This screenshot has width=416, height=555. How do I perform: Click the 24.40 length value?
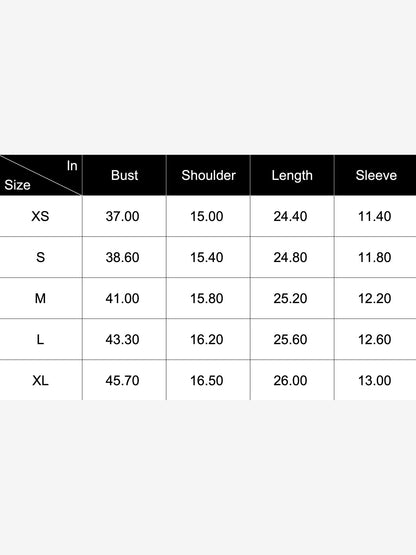tap(290, 216)
